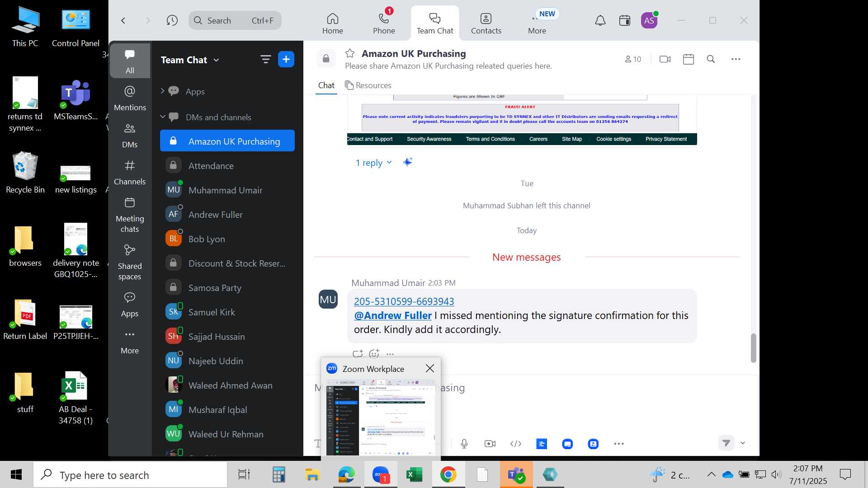
Task: Click the microphone audio message icon
Action: coord(464,444)
